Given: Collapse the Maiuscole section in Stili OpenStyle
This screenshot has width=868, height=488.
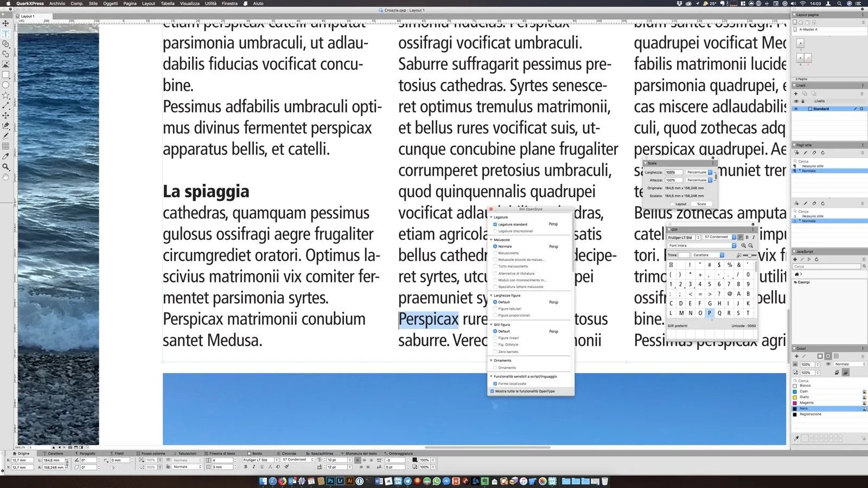Looking at the screenshot, I should click(x=491, y=239).
